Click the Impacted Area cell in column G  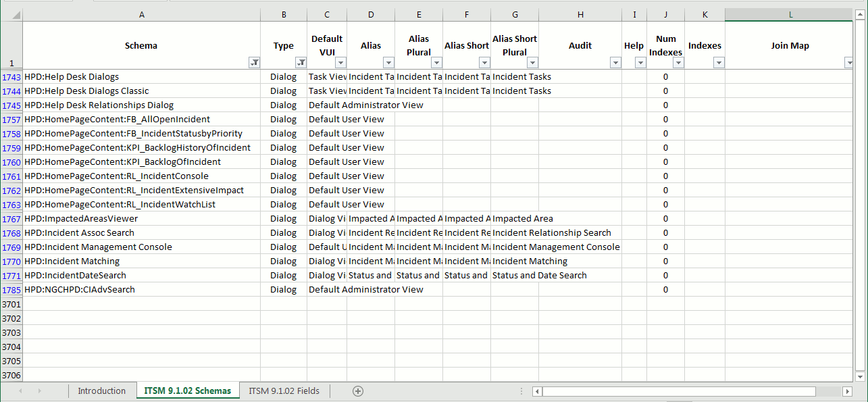tap(515, 219)
